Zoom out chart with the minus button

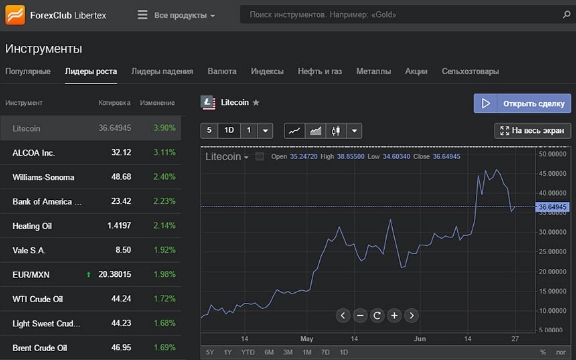(360, 316)
